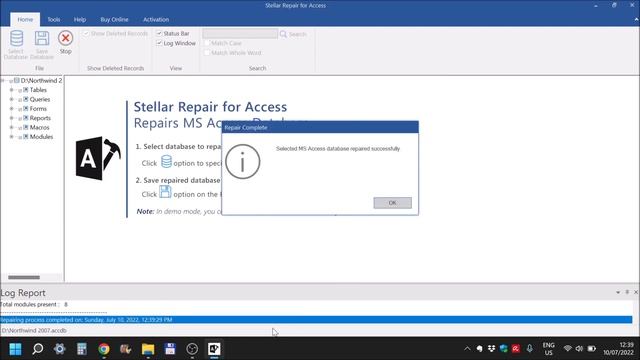This screenshot has height=360, width=640.
Task: Expand the Tables tree node
Action: [x=11, y=90]
